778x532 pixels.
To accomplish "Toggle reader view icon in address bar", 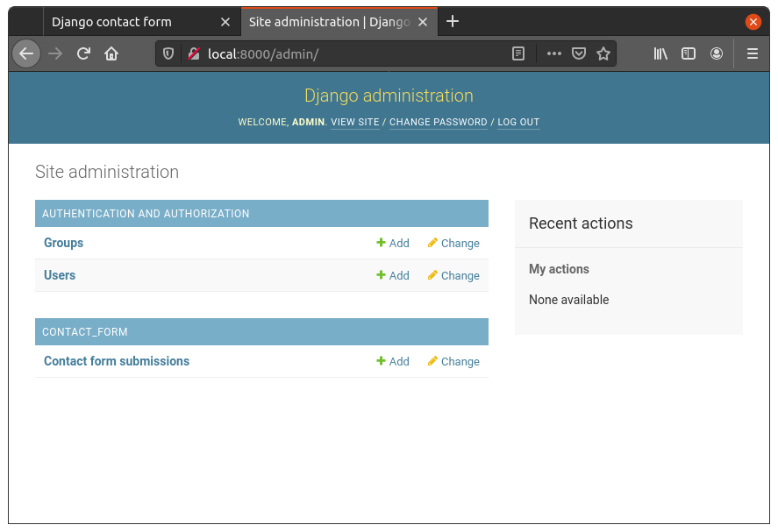I will pos(518,53).
